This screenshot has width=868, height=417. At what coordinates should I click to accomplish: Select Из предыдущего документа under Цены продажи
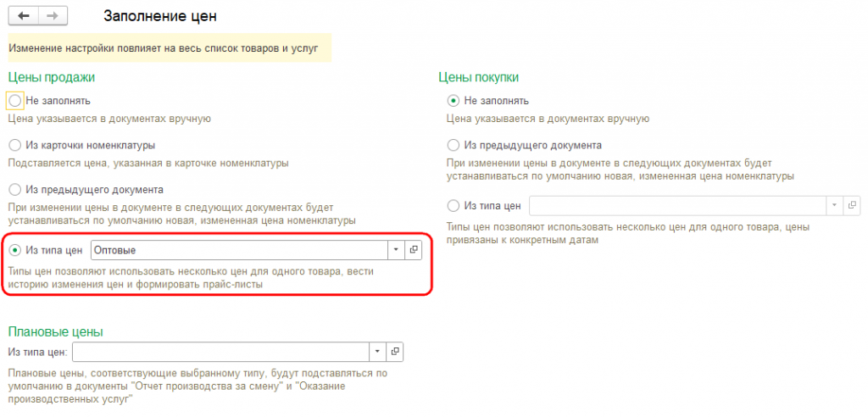coord(15,189)
